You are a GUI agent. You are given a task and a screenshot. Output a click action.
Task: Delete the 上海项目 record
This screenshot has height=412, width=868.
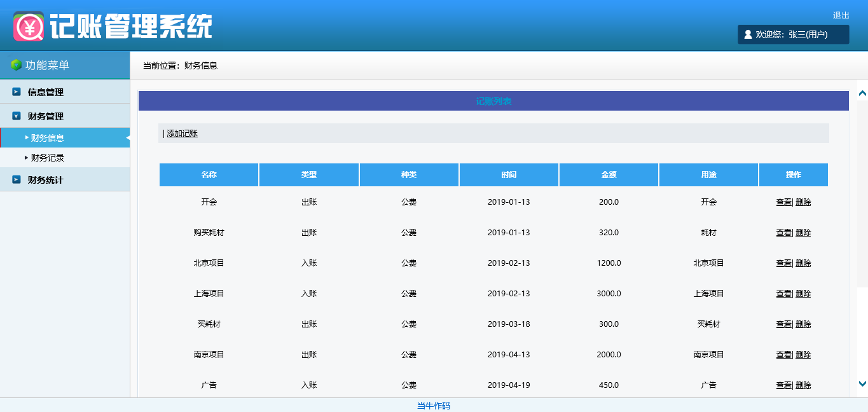point(803,294)
